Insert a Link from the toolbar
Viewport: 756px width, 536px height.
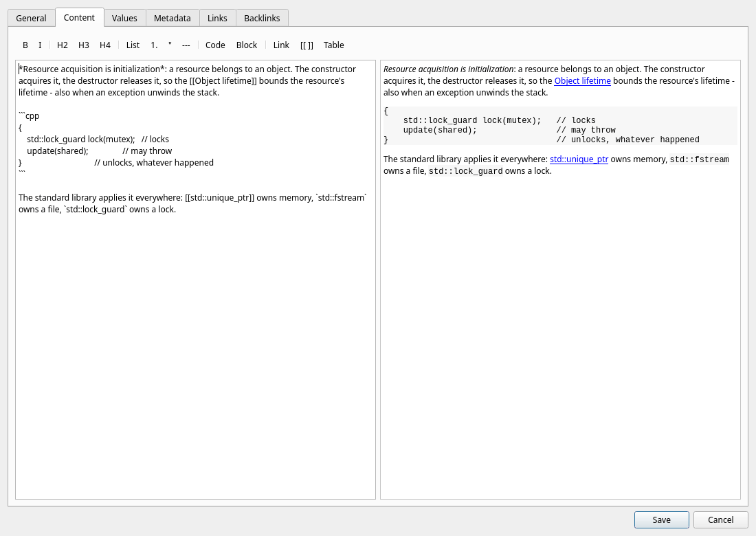click(281, 45)
